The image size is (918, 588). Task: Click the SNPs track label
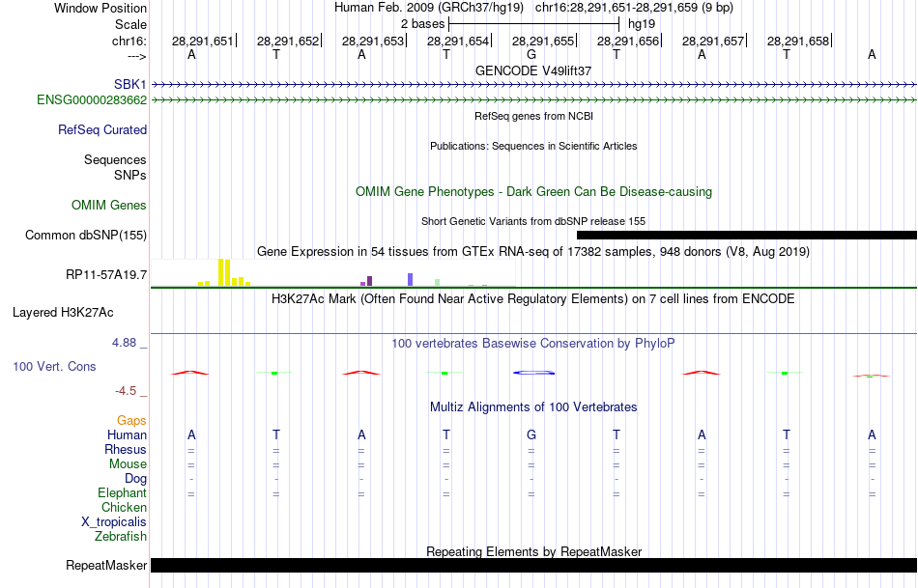tap(130, 175)
